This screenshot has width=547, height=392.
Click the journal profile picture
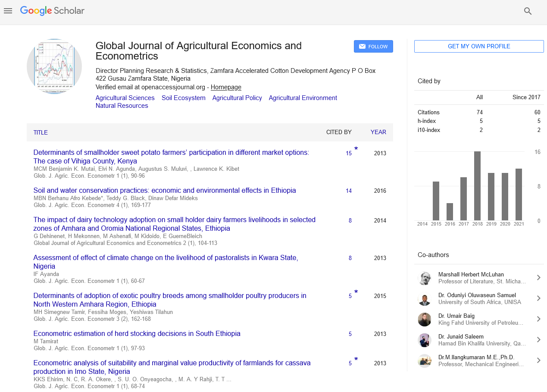pos(54,66)
